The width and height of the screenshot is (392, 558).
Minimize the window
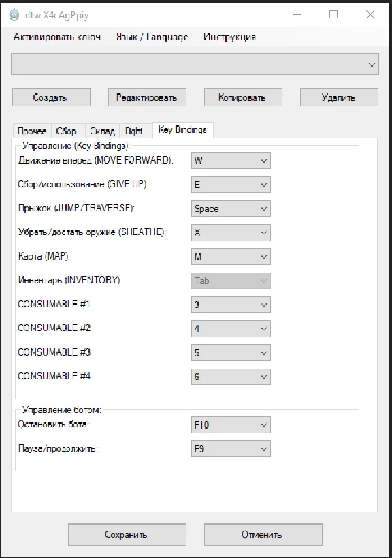(297, 14)
